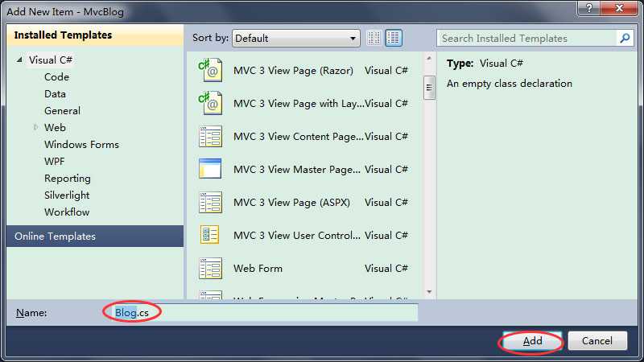Choose the MVC 3 View Content Page icon
The height and width of the screenshot is (362, 644).
click(210, 136)
